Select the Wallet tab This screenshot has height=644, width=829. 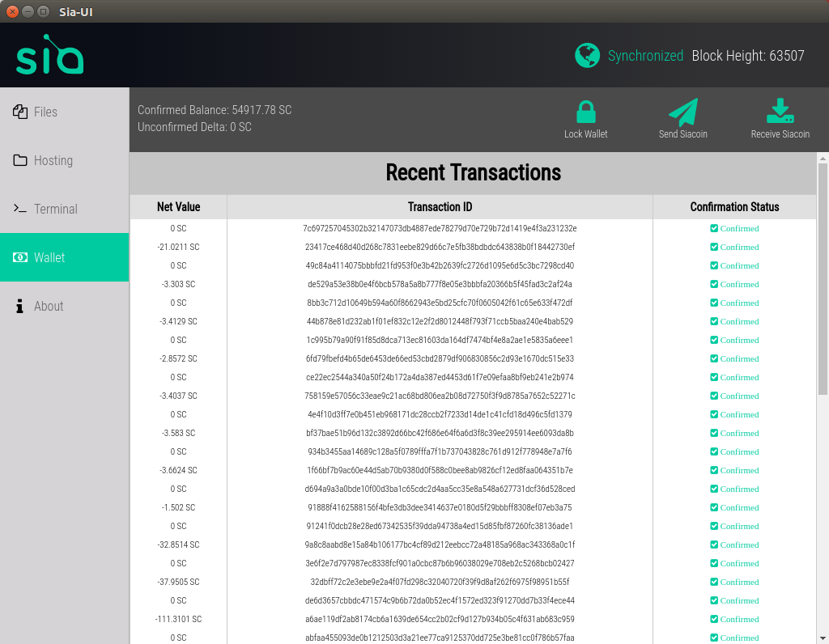pos(65,257)
